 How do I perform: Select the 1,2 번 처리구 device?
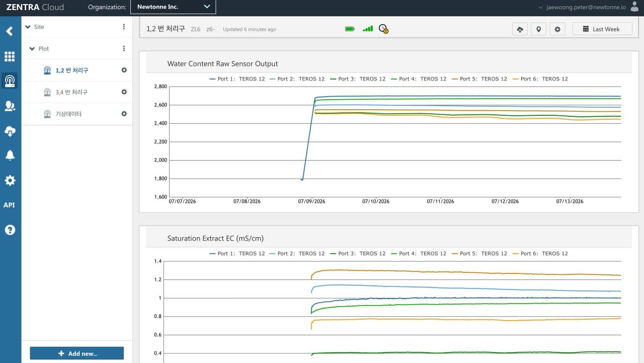coord(72,70)
